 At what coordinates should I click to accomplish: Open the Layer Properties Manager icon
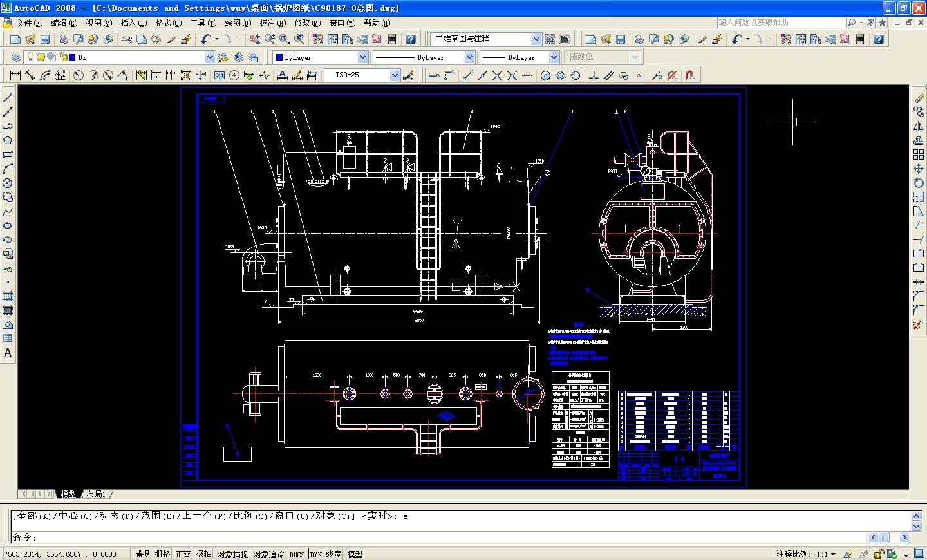pos(15,57)
